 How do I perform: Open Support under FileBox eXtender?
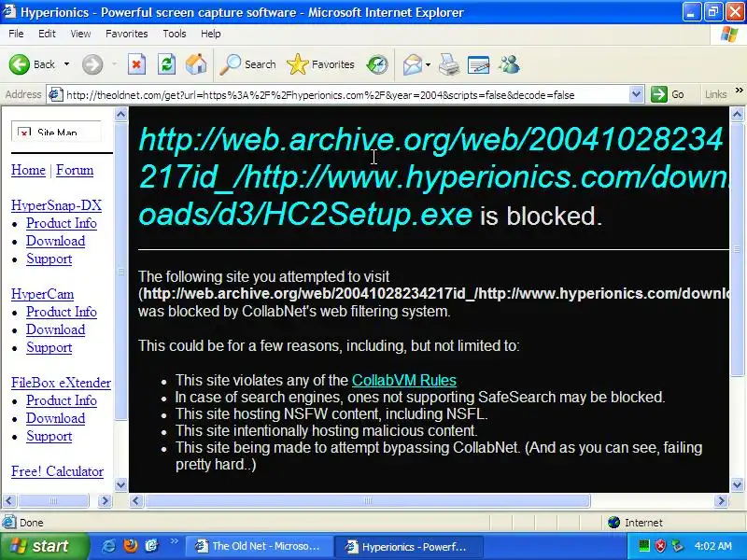click(49, 436)
